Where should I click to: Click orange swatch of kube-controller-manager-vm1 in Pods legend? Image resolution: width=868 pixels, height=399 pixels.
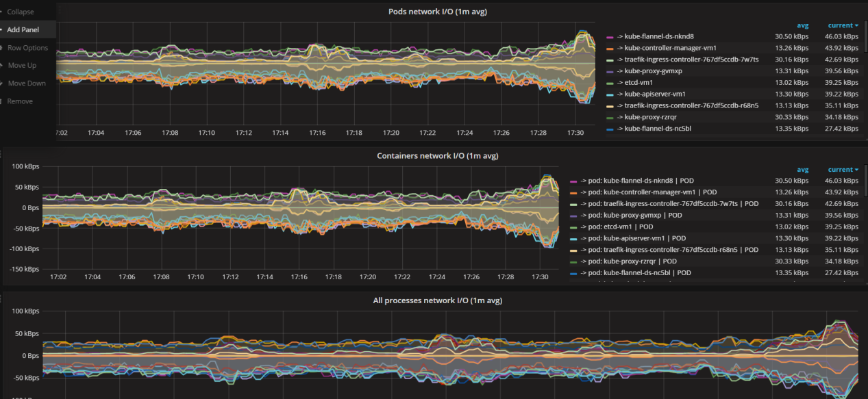pyautogui.click(x=610, y=48)
